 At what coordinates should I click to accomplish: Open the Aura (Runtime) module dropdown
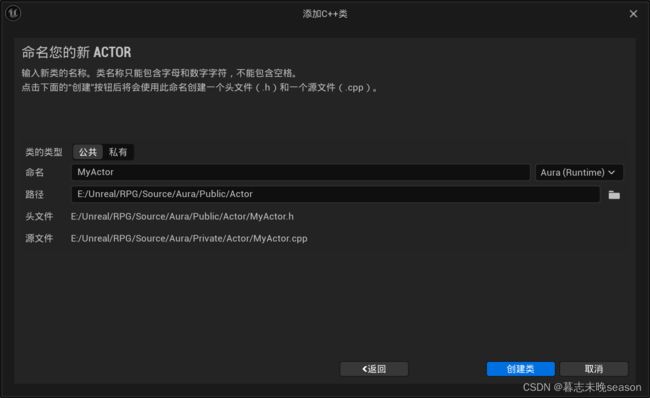579,172
